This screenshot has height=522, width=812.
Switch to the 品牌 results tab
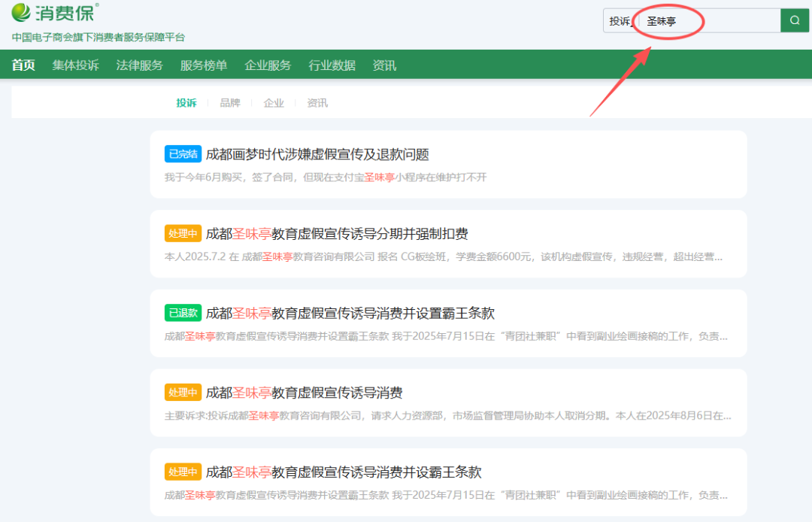230,103
